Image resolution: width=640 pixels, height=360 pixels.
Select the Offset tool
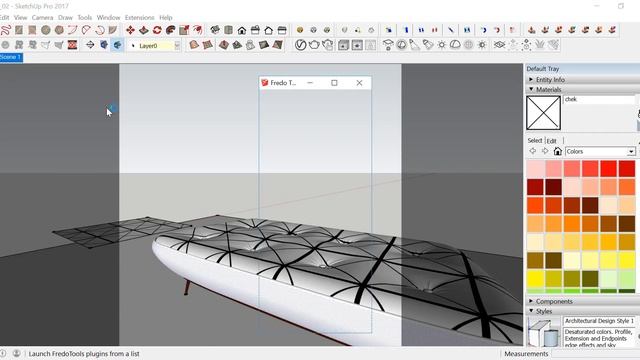pyautogui.click(x=198, y=30)
